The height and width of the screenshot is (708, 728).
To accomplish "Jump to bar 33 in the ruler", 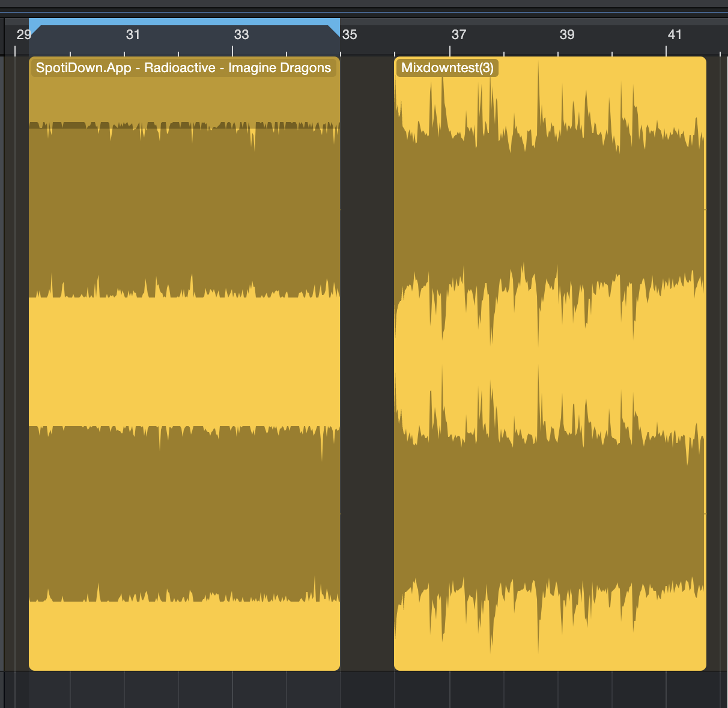I will point(241,35).
